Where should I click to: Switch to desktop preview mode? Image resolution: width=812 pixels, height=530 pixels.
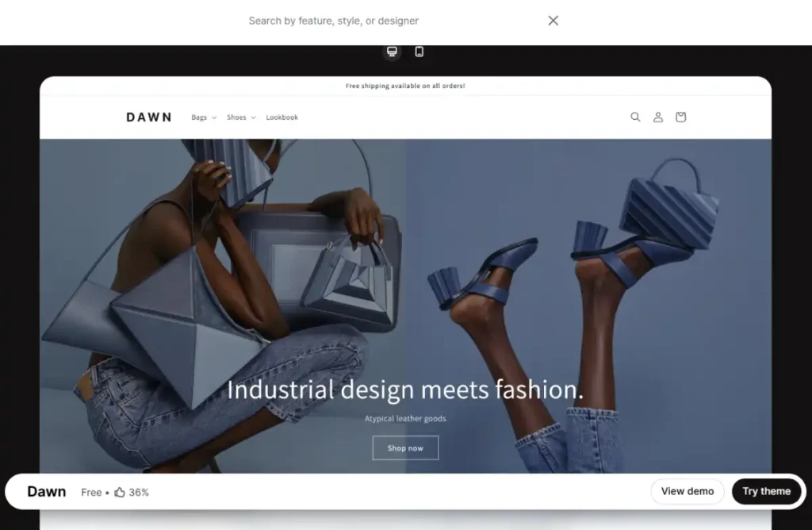tap(392, 52)
